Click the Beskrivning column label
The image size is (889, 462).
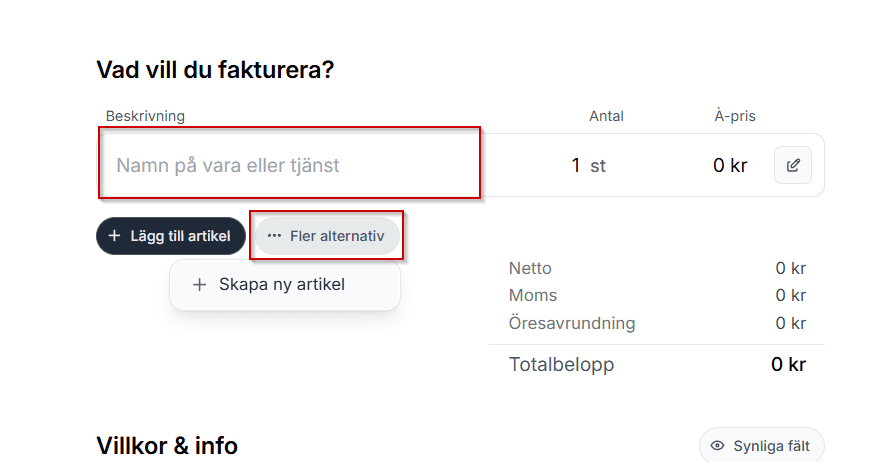point(145,116)
